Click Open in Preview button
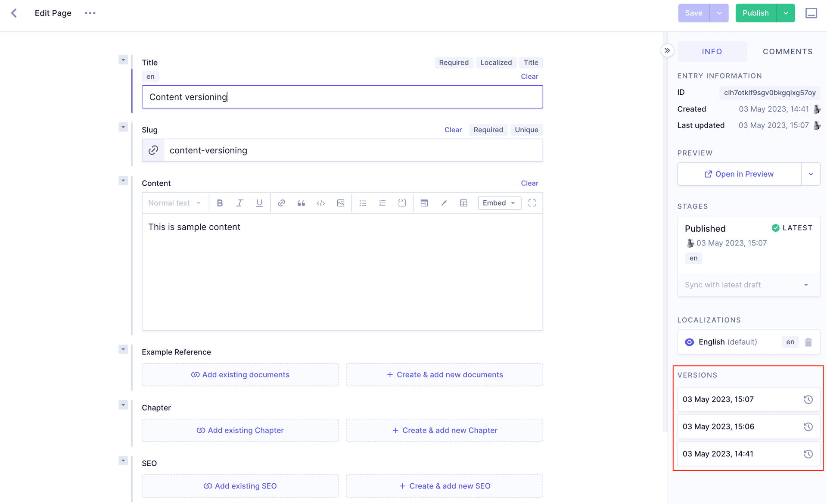This screenshot has width=827, height=504. [x=739, y=174]
